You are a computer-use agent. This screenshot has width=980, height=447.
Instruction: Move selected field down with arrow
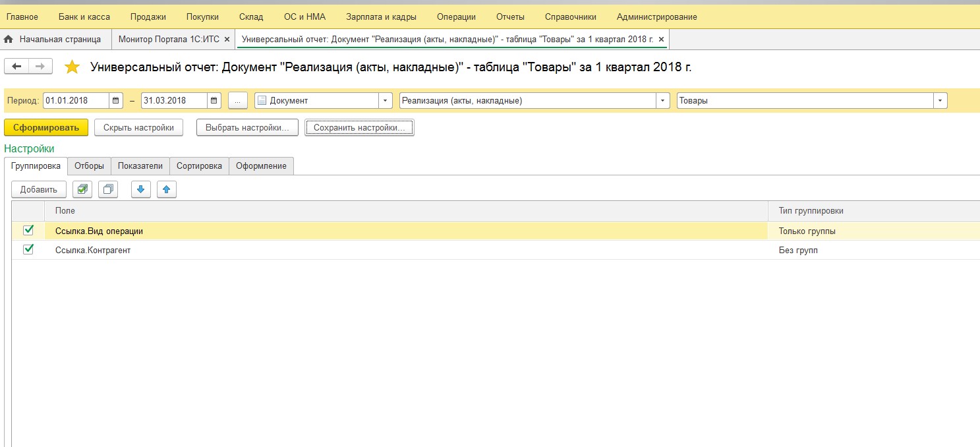point(140,190)
